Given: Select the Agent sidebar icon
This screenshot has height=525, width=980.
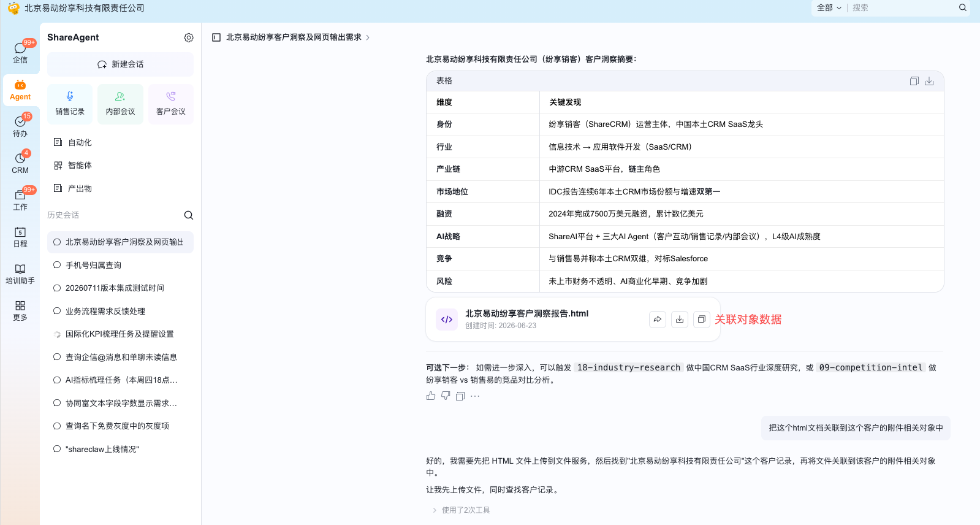Looking at the screenshot, I should click(x=20, y=90).
